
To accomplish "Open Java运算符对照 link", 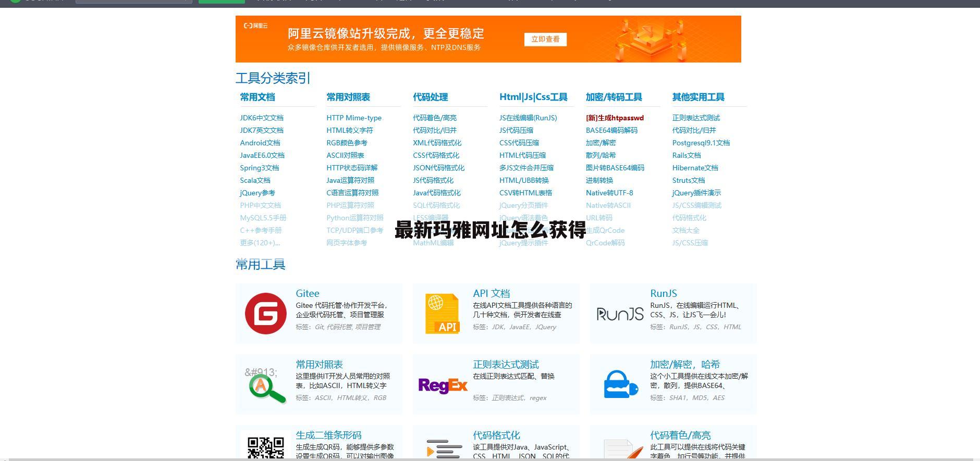I will 350,180.
